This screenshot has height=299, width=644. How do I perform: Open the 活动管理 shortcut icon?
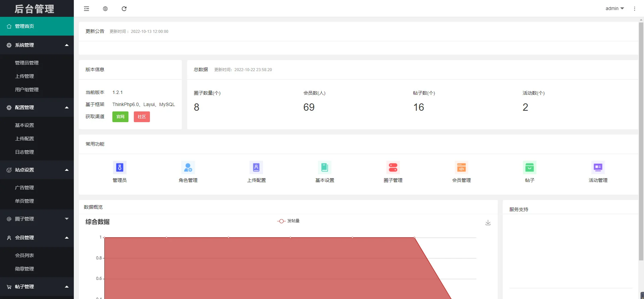598,167
